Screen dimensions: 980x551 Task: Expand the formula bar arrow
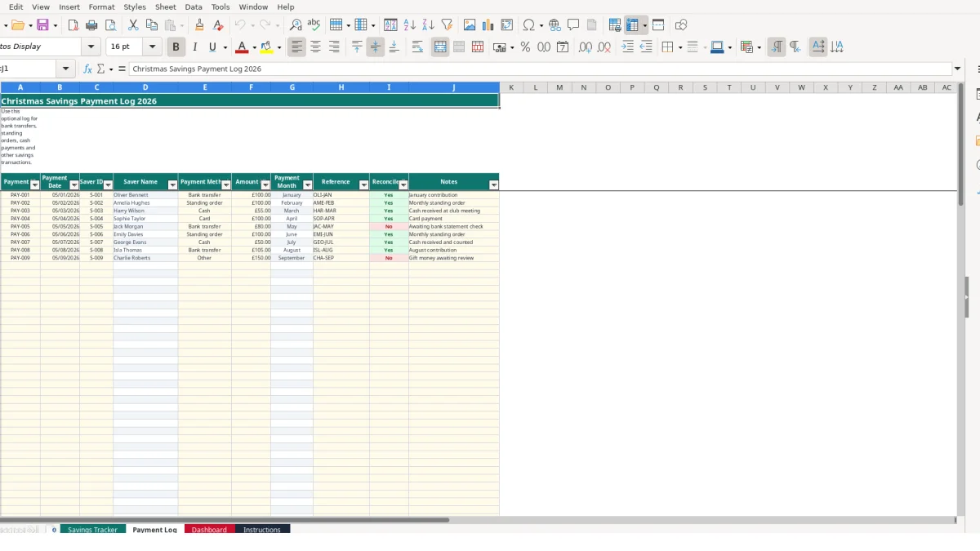(958, 69)
